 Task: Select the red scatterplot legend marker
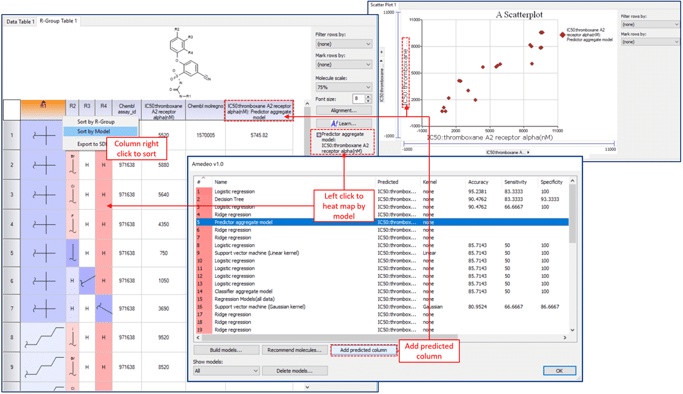click(x=562, y=35)
